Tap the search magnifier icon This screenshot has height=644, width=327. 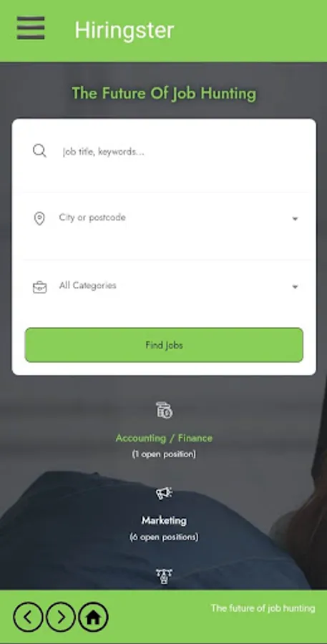pyautogui.click(x=39, y=151)
